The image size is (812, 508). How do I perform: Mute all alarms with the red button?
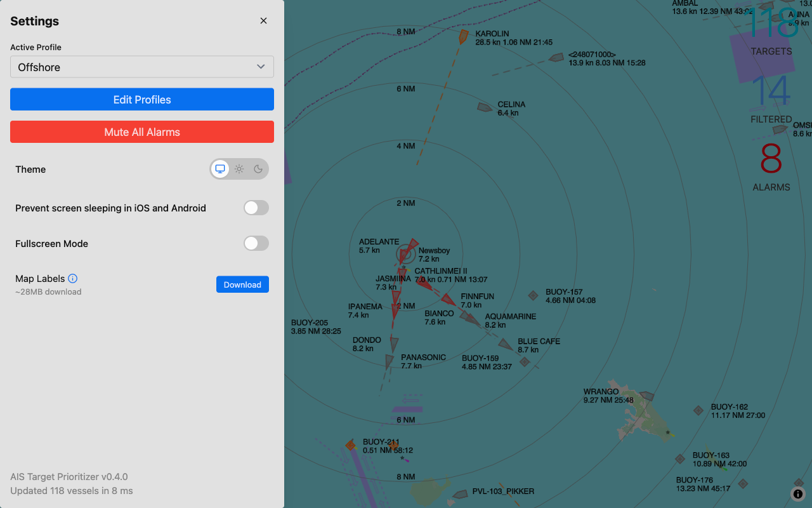click(142, 132)
